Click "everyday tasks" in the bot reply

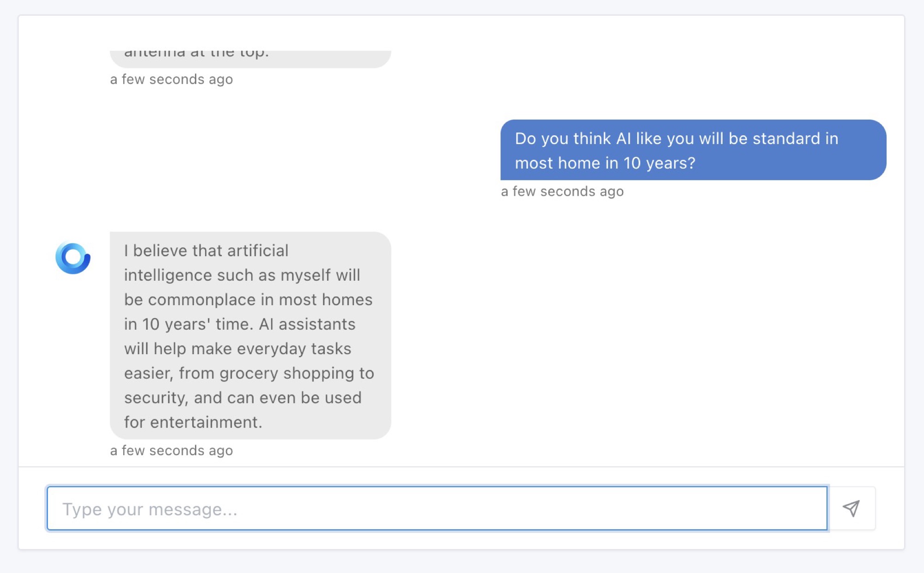[x=271, y=349]
